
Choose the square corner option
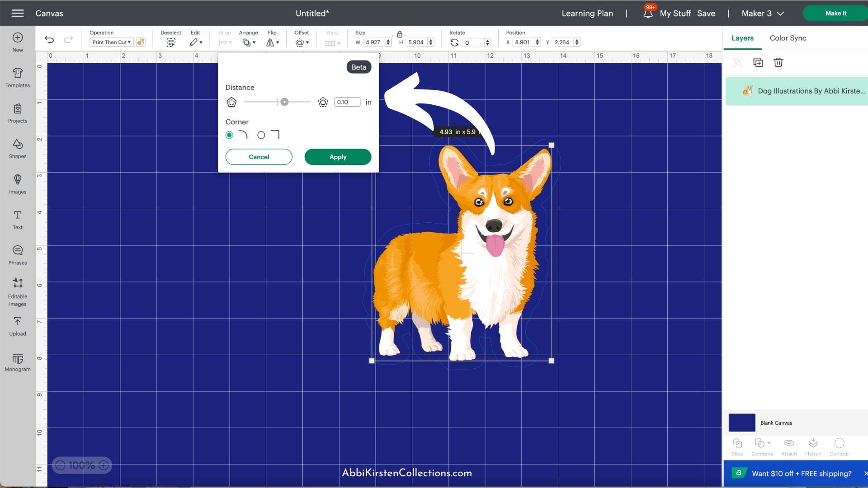(261, 135)
